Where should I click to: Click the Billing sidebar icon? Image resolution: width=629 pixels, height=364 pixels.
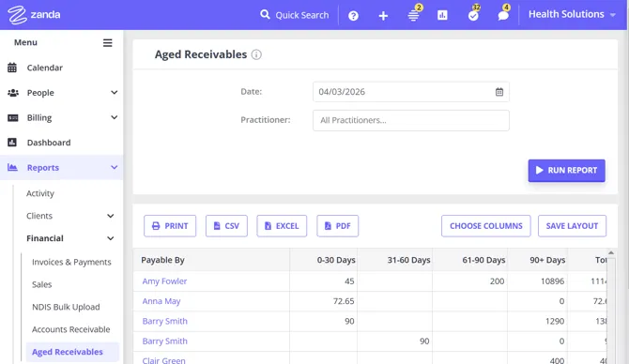click(x=13, y=118)
